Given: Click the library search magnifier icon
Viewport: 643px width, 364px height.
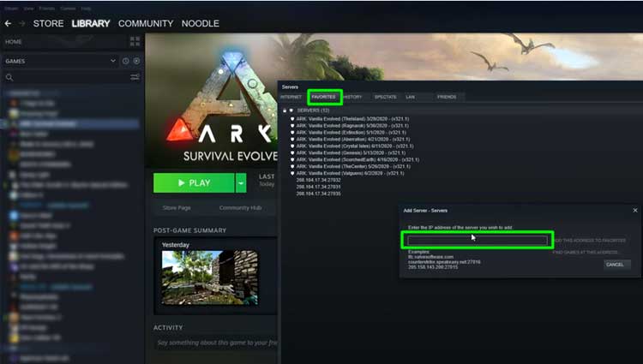Looking at the screenshot, I should [x=9, y=77].
